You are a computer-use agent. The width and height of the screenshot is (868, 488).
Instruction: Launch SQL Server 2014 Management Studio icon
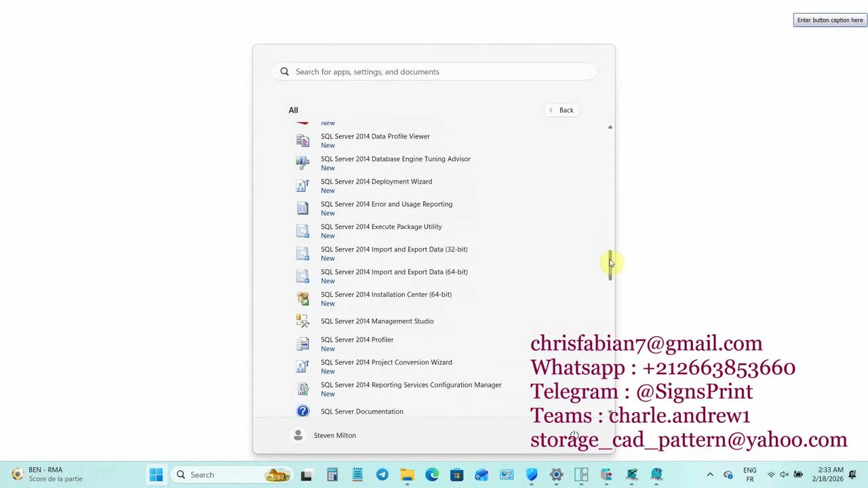[302, 321]
